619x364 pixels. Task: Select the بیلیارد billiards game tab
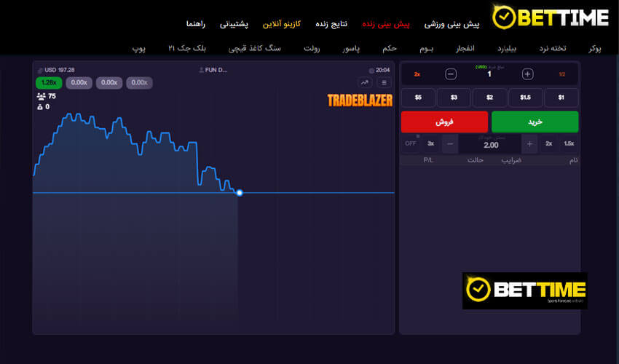507,48
